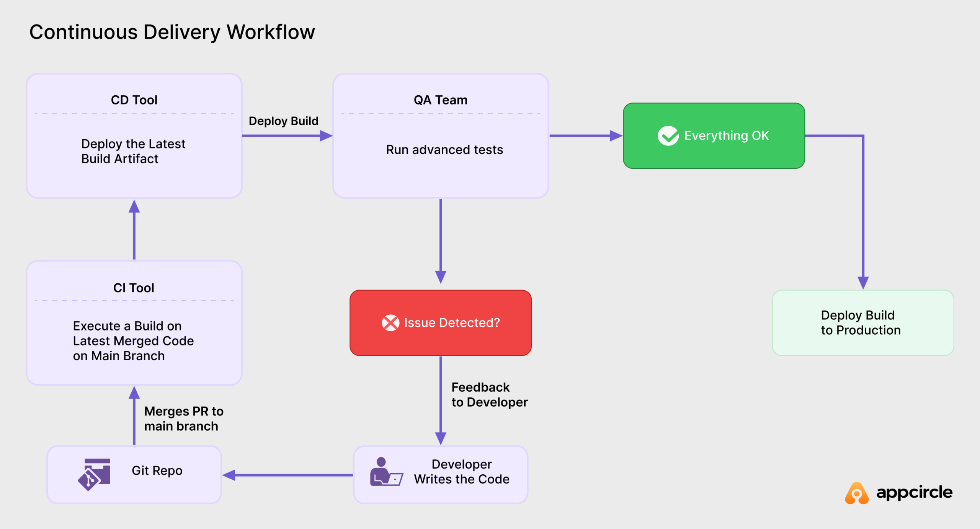Image resolution: width=980 pixels, height=529 pixels.
Task: Click Feedback to Developer label
Action: (x=490, y=394)
